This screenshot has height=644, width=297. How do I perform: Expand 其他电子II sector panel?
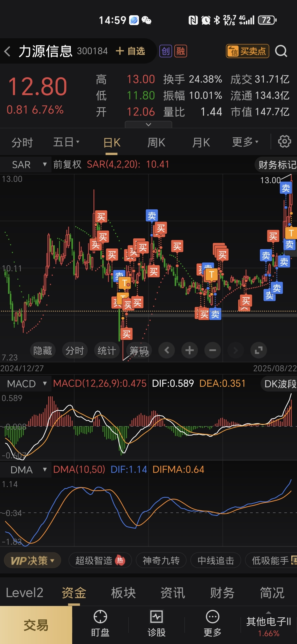269,625
